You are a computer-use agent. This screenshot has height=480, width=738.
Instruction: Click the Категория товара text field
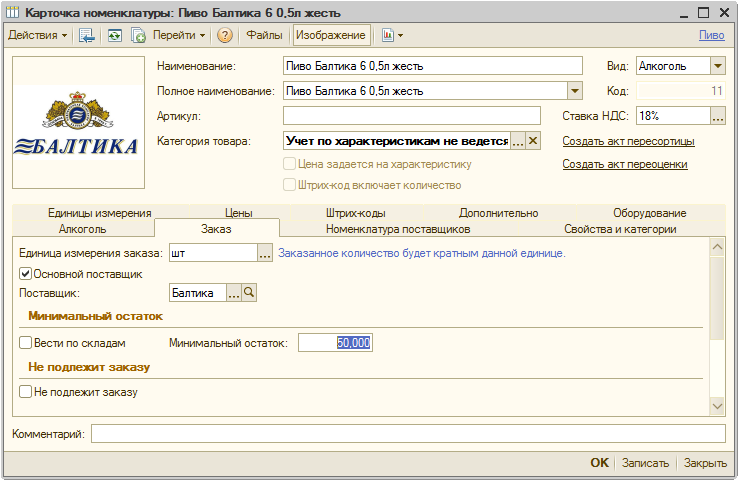click(x=397, y=141)
